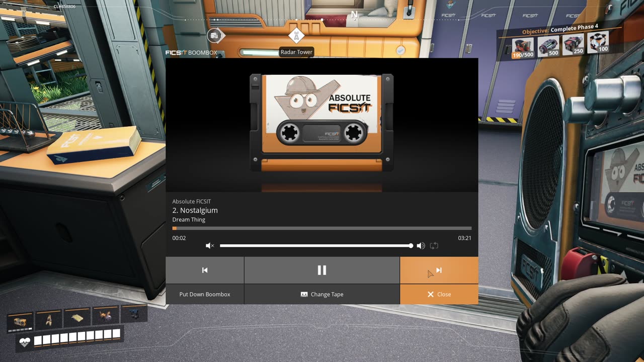The image size is (644, 362).
Task: Click the album label Absolute FICSIT
Action: click(192, 202)
